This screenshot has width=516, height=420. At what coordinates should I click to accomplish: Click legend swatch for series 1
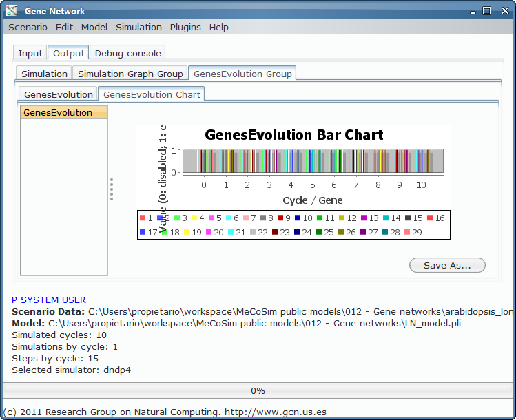coord(143,218)
